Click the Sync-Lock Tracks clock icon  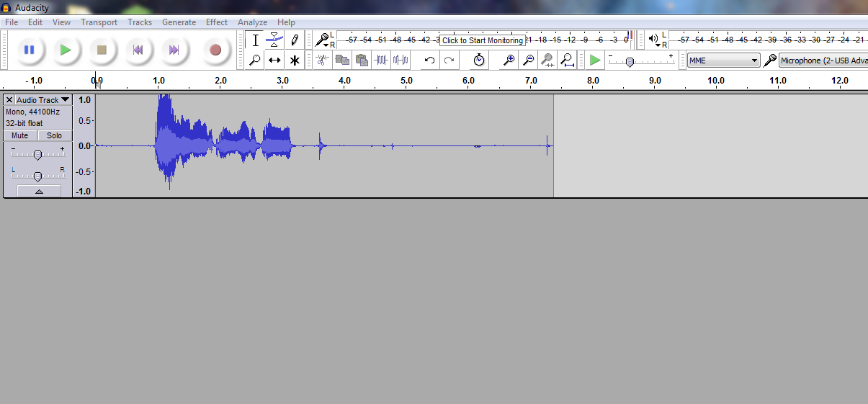pyautogui.click(x=479, y=60)
